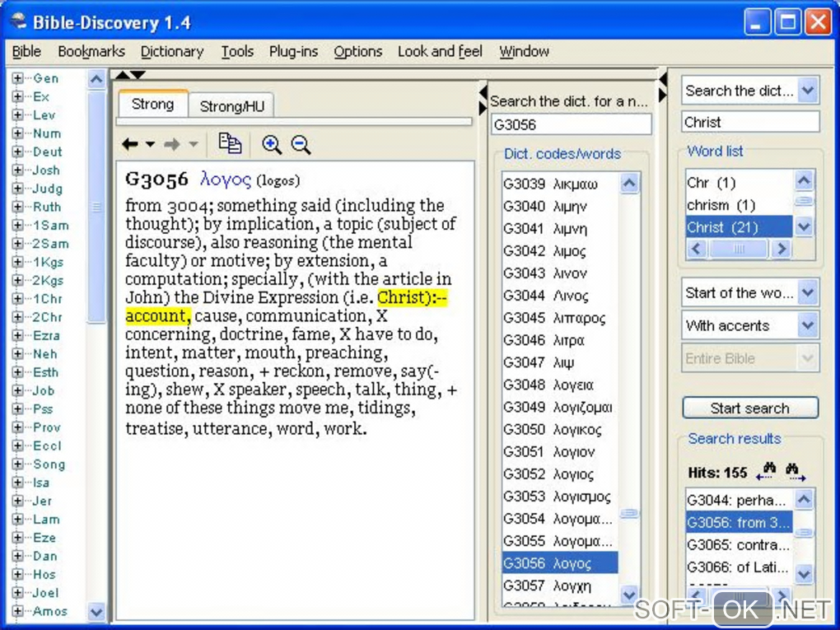Image resolution: width=840 pixels, height=630 pixels.
Task: Jump to previous hit using binoculars icon
Action: point(766,471)
